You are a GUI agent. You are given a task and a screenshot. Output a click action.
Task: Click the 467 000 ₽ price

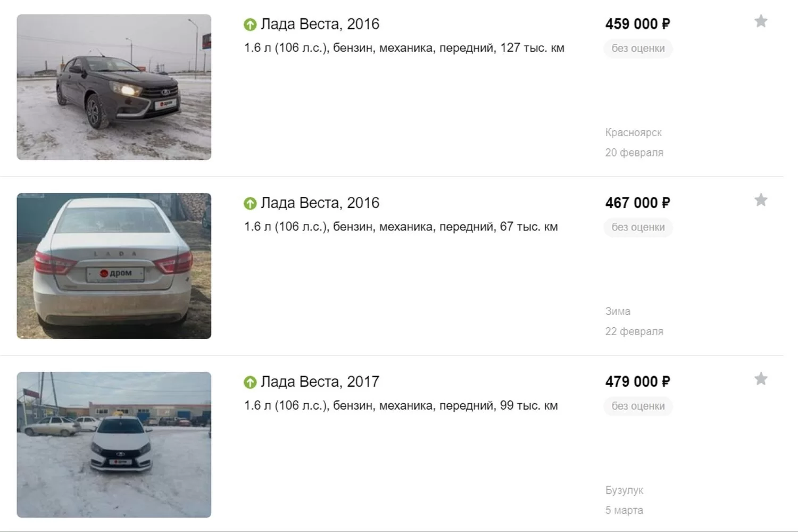tap(637, 203)
